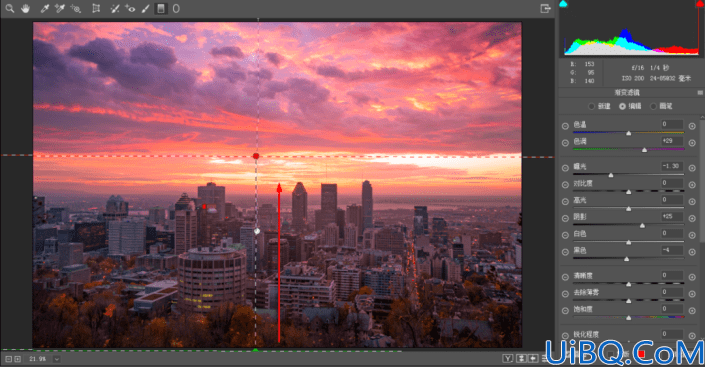
Task: Click the 色温 value field
Action: (x=672, y=124)
